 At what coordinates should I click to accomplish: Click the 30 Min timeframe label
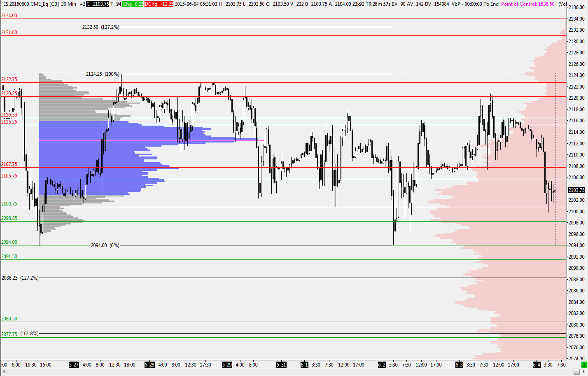[69, 4]
